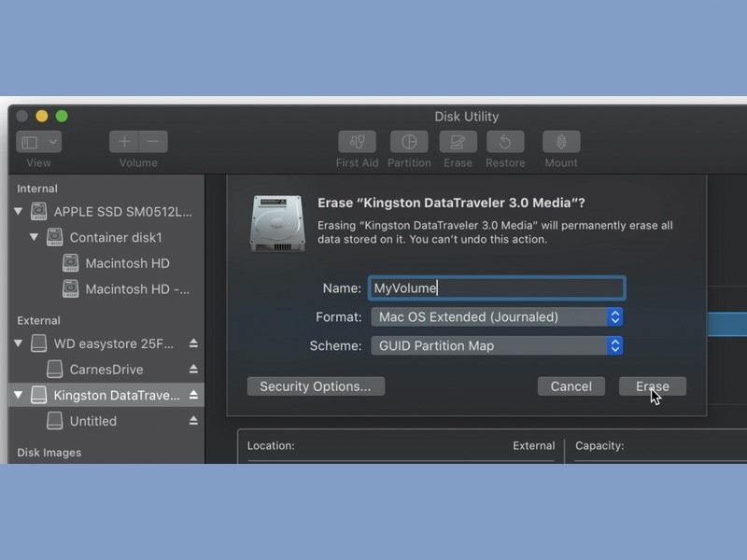The width and height of the screenshot is (747, 560).
Task: Collapse the APPLE SSD disclosure triangle
Action: [19, 211]
